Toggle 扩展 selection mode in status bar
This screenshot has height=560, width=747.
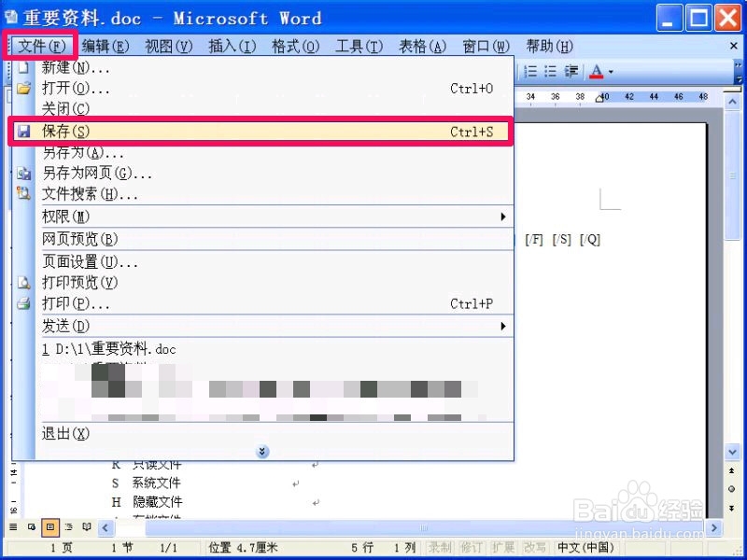coord(502,547)
